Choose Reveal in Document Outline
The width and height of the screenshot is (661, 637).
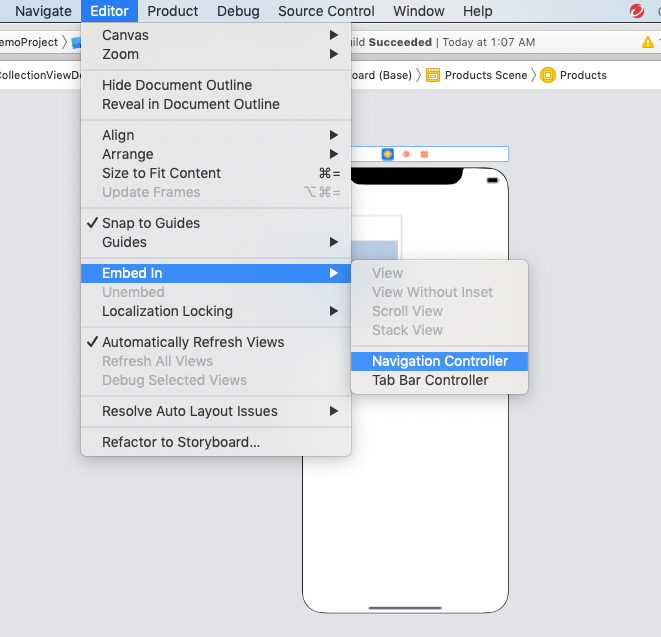(216, 104)
